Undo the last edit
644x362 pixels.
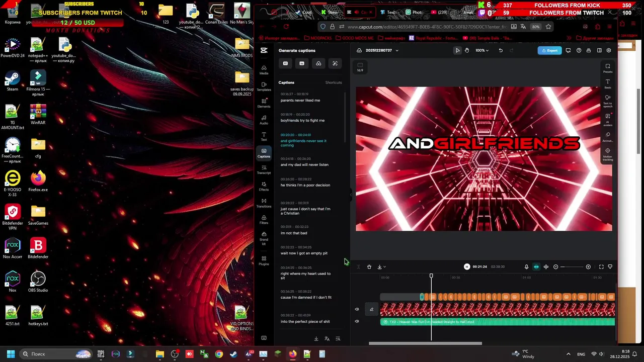(501, 50)
